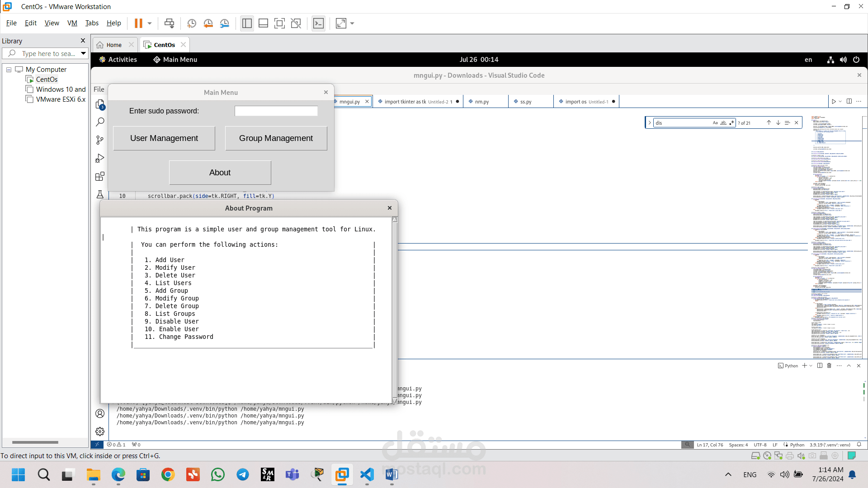
Task: Select the Run and Debug icon
Action: 99,158
